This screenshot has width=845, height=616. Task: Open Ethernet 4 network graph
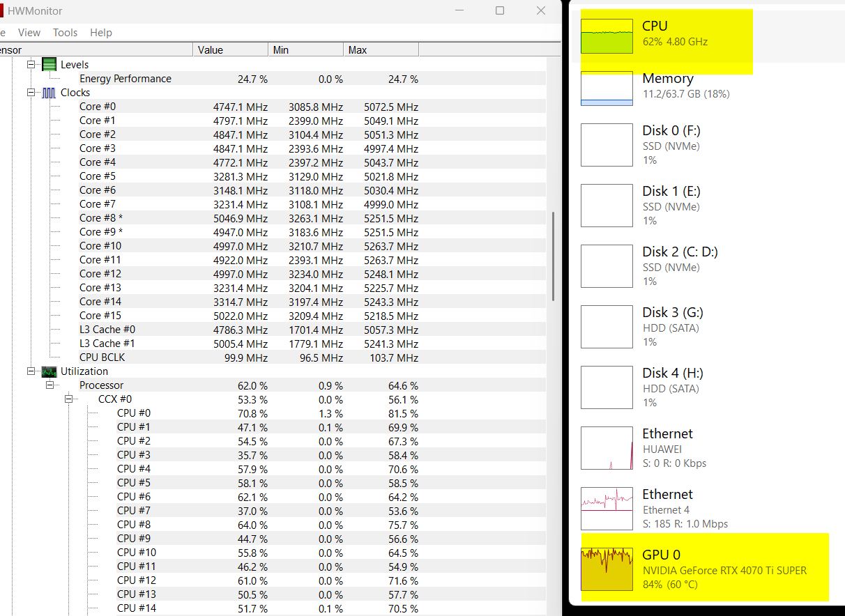607,508
